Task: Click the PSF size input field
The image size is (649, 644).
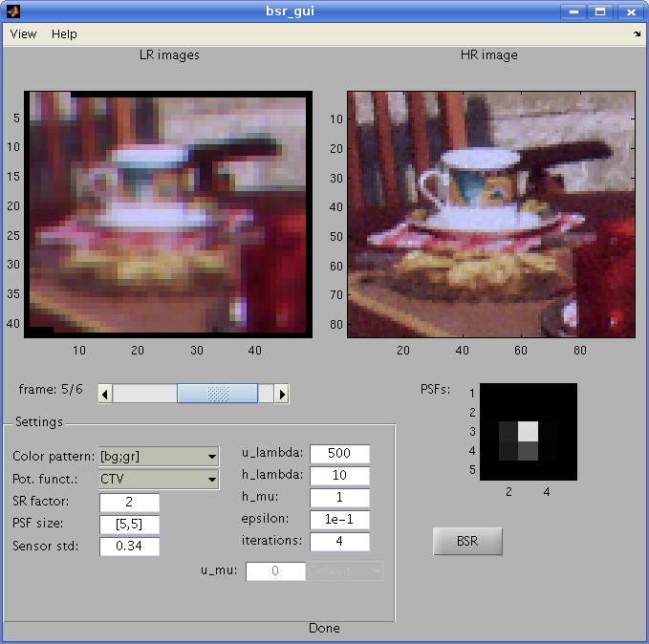Action: [x=129, y=525]
